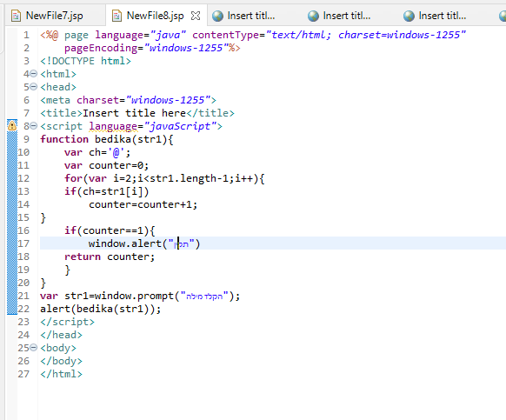Click on 'counter=counter+1;' statement

click(x=143, y=204)
